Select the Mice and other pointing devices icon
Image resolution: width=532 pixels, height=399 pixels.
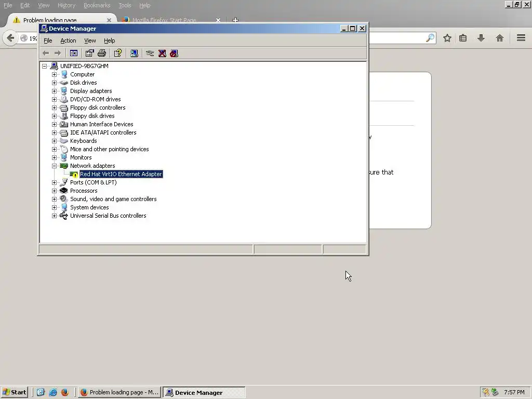coord(64,149)
